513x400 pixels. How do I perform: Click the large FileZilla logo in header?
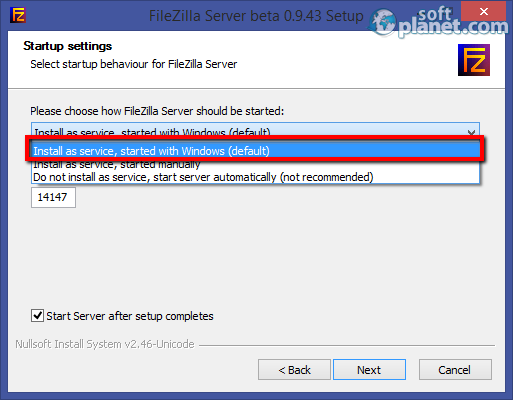tap(474, 60)
